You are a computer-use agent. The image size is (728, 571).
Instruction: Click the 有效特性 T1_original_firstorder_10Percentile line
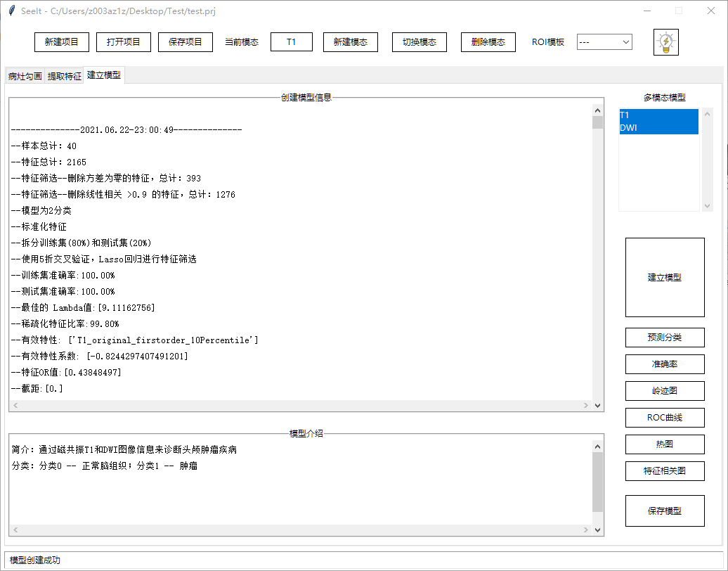tap(135, 340)
